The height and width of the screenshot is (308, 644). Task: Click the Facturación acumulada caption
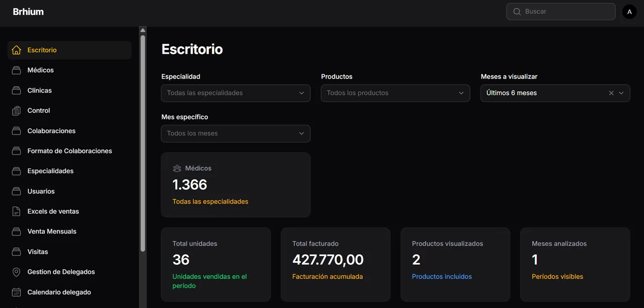(x=328, y=277)
